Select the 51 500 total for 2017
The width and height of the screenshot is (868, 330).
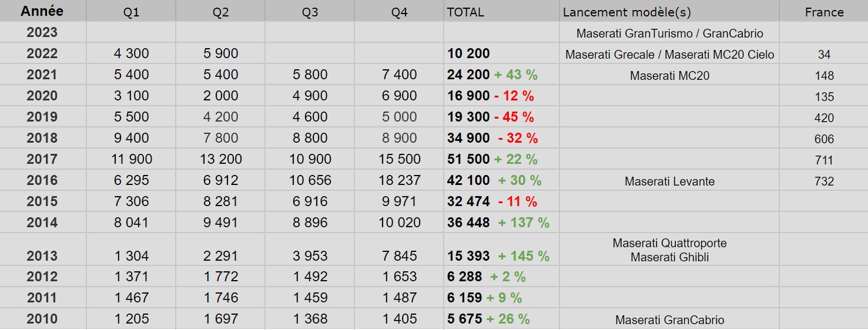(468, 159)
